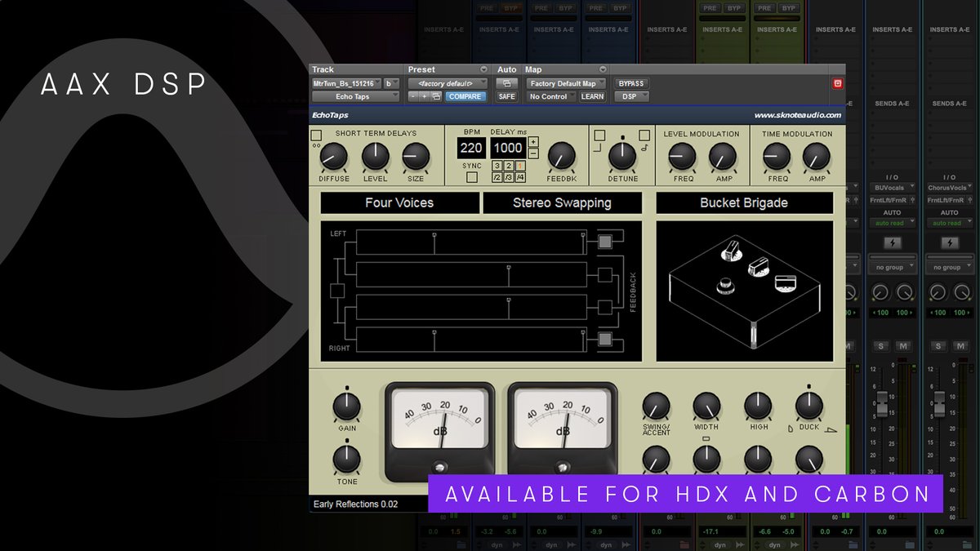Screen dimensions: 980x551
Task: Toggle the LEFT voice feedback square
Action: pos(604,242)
